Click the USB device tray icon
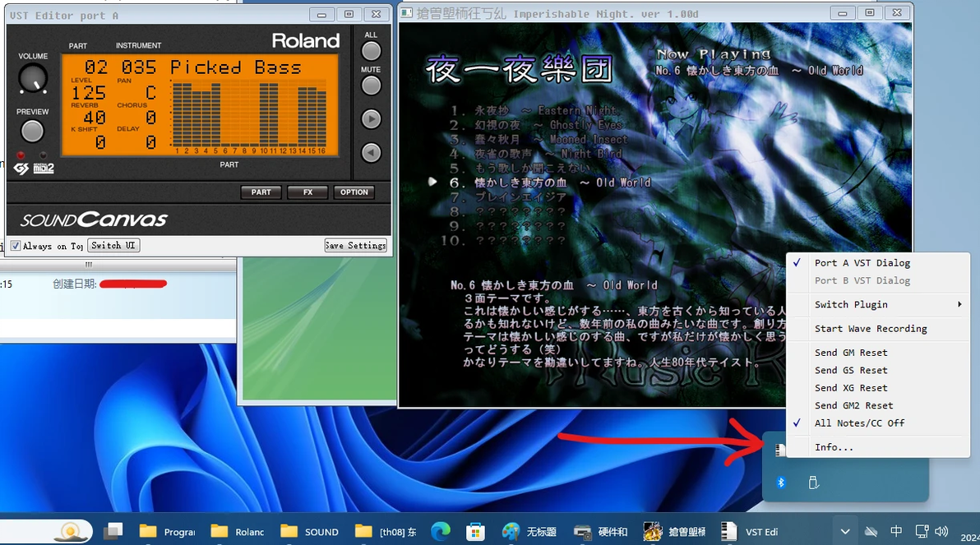The height and width of the screenshot is (545, 980). (x=813, y=483)
